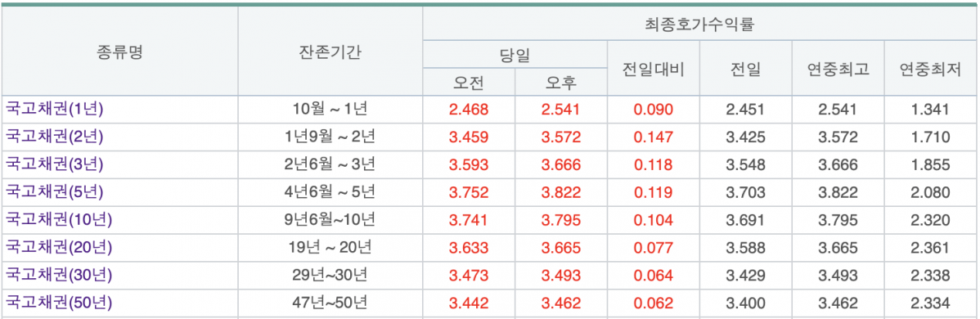Click the change value 0.077
Screen dimensions: 980x319
[653, 248]
